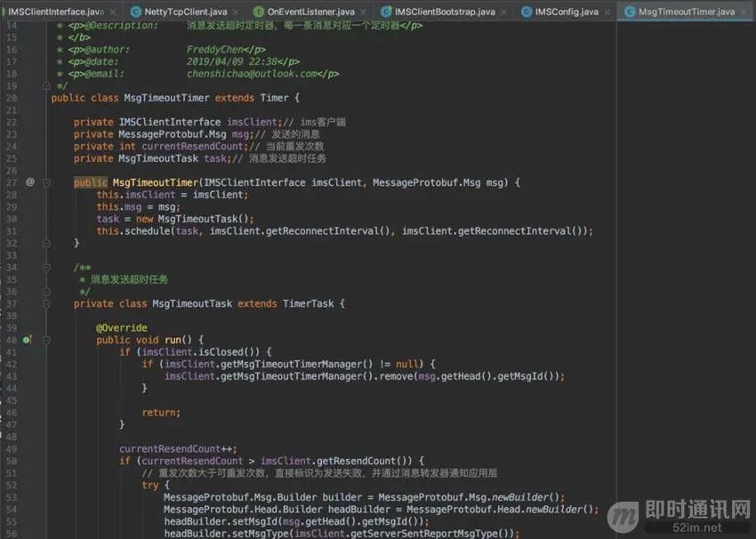
Task: Click 'extends Timer' superclass name Timer
Action: [274, 98]
